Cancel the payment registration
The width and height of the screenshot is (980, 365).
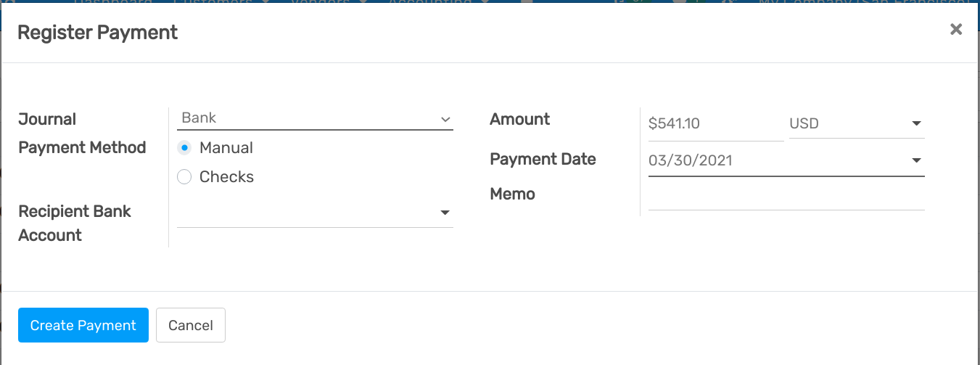coord(191,325)
